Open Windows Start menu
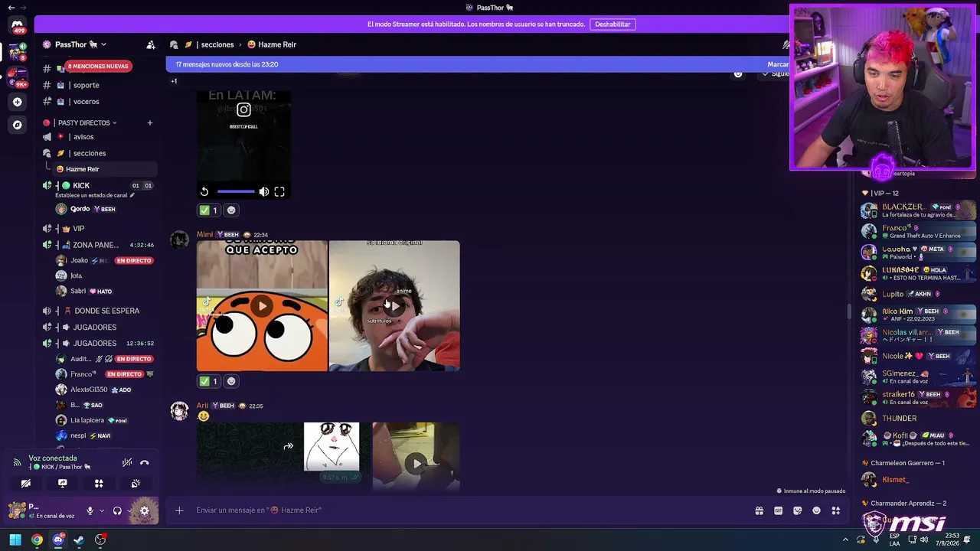Screen dimensions: 980x551 tap(15, 540)
